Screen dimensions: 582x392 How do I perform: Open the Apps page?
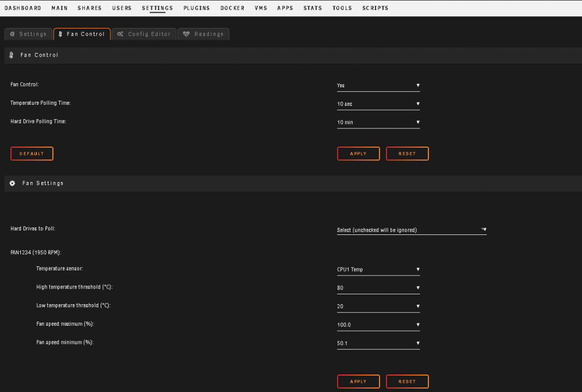click(x=285, y=8)
